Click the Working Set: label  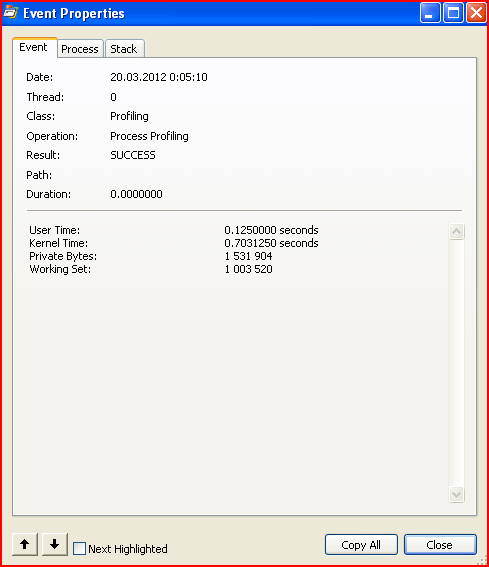[x=60, y=269]
